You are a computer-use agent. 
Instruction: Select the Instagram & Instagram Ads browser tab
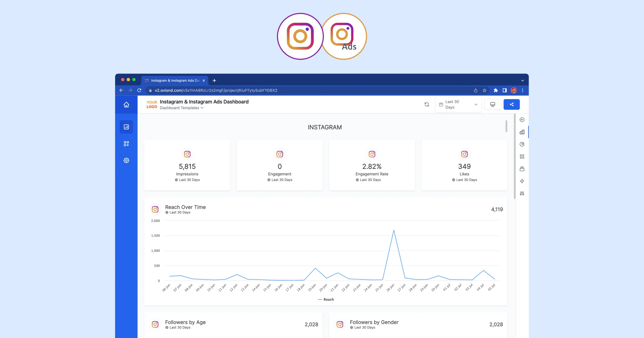(175, 80)
